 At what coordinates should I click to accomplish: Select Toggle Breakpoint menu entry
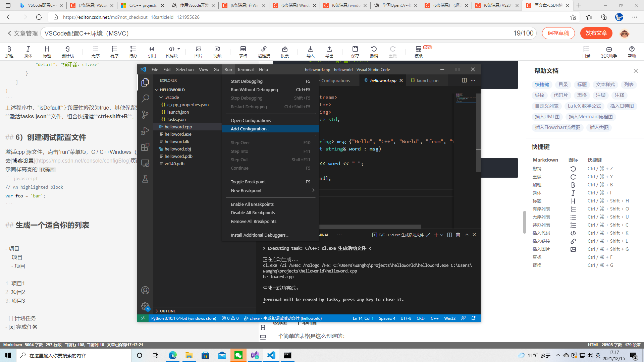coord(270,182)
